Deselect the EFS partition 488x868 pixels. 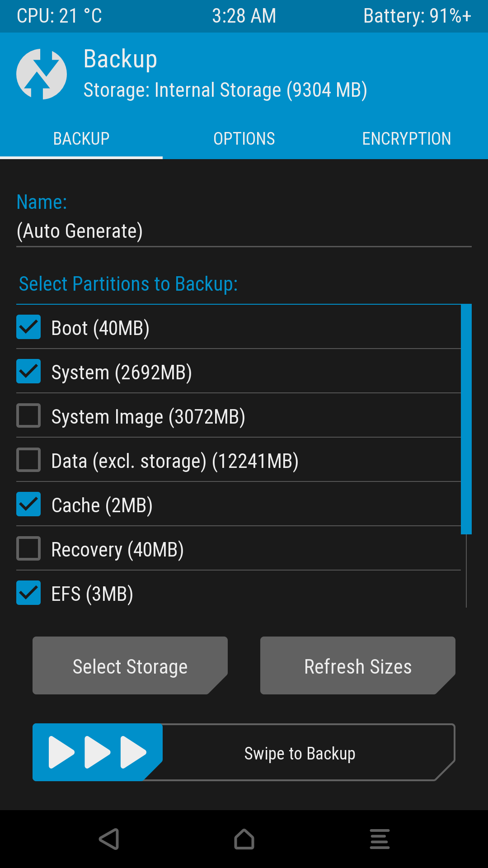(28, 593)
